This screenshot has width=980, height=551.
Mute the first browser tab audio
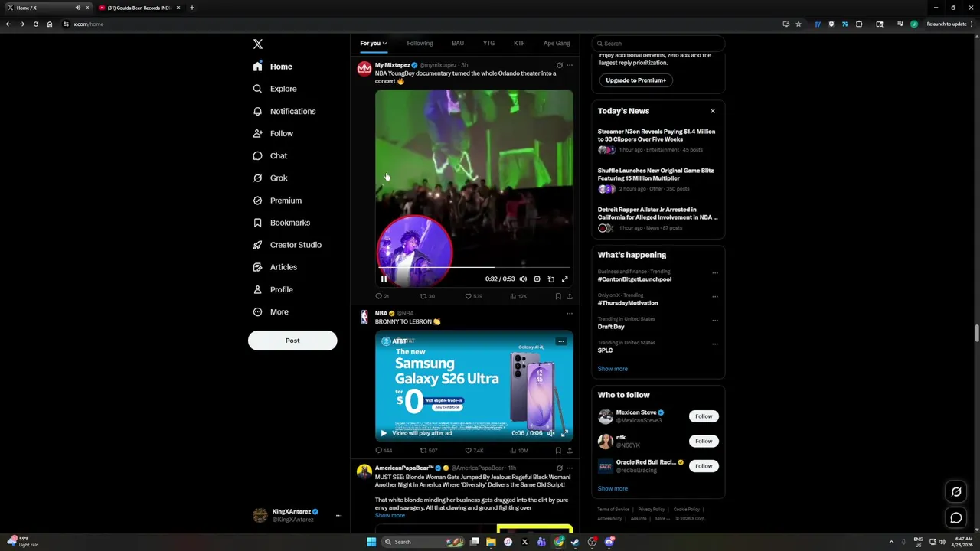77,8
